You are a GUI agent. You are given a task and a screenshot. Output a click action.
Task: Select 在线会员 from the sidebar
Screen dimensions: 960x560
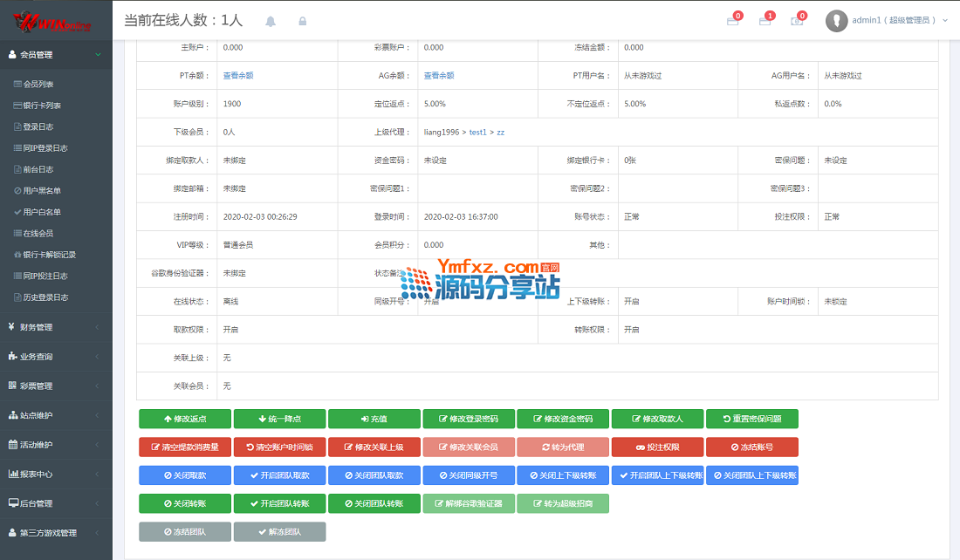coord(38,233)
